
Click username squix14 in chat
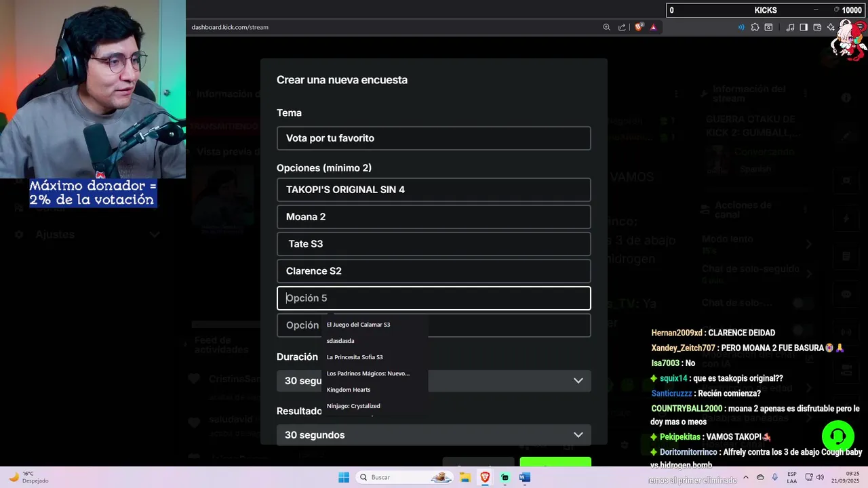click(x=674, y=378)
